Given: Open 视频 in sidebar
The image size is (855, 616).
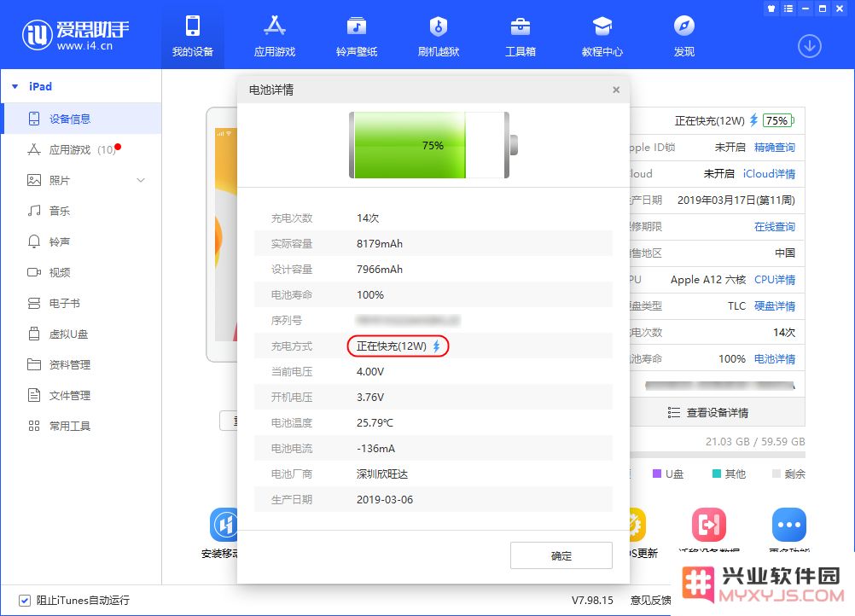Looking at the screenshot, I should [x=82, y=272].
